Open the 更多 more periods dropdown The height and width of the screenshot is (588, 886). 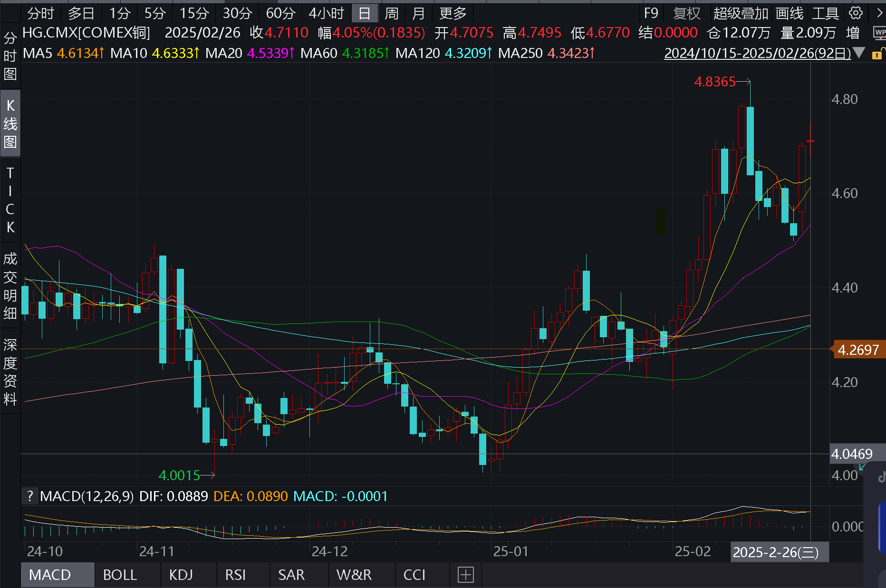[x=453, y=13]
